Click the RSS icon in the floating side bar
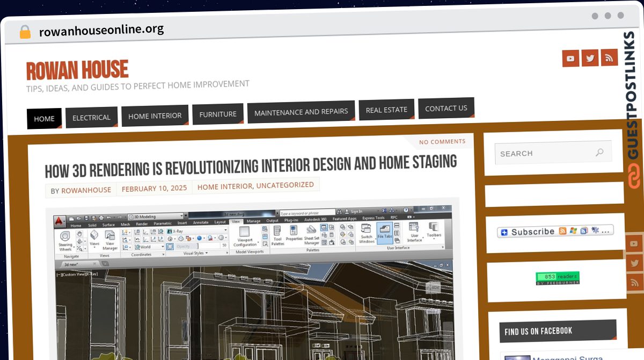Viewport: 644px width, 360px height. click(634, 283)
